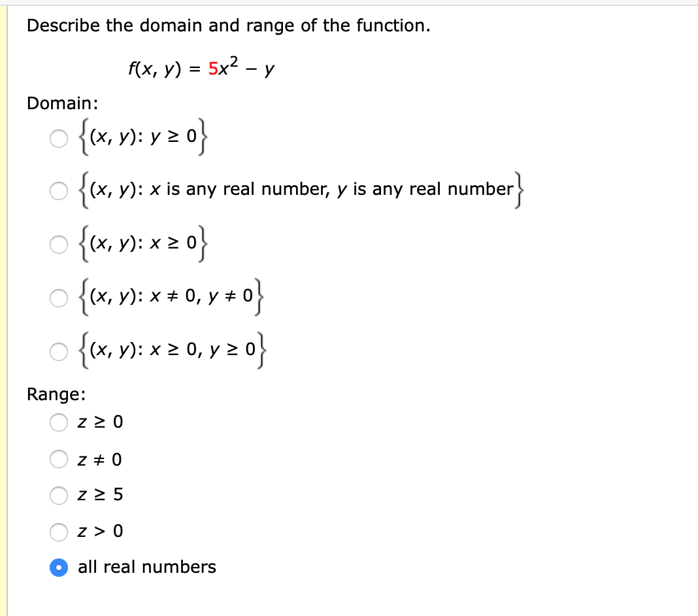Select range option z > 0
Viewport: 698px width, 616px height.
point(58,532)
